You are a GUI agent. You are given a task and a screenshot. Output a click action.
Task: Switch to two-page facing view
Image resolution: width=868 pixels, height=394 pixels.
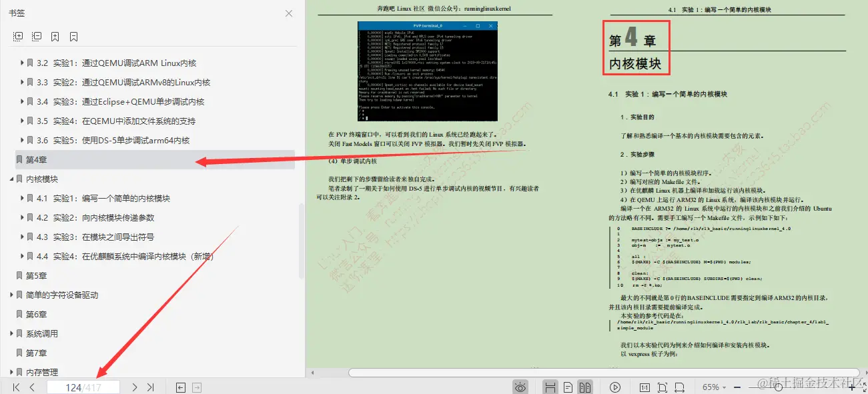pyautogui.click(x=586, y=387)
